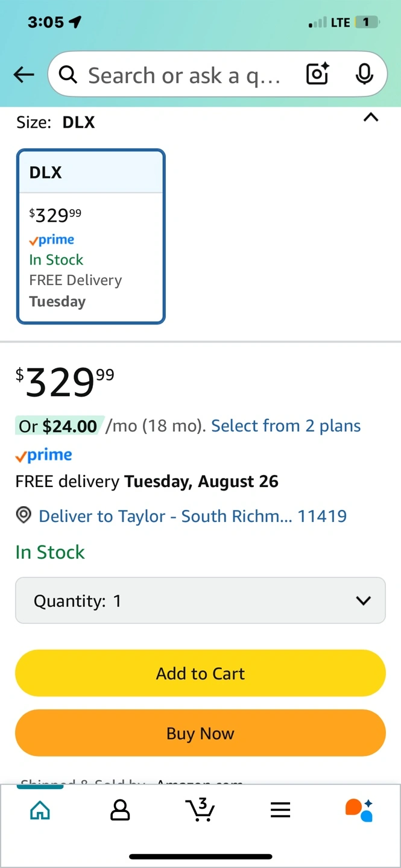
Task: Open the Rufus AI assistant icon
Action: (359, 810)
